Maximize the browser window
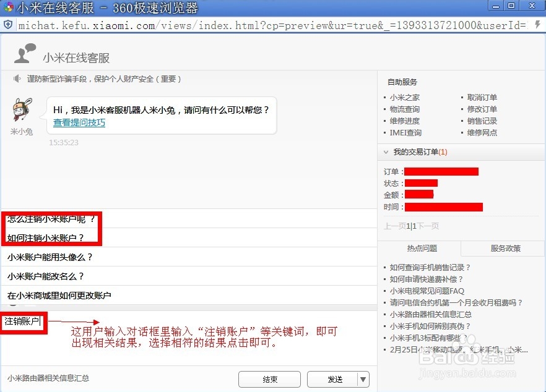The image size is (546, 392). pyautogui.click(x=511, y=6)
